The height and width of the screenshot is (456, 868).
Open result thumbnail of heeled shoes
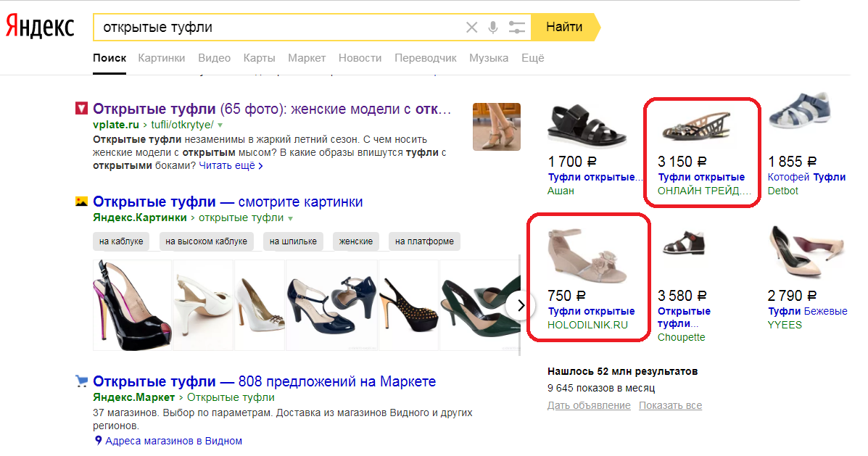[x=497, y=127]
